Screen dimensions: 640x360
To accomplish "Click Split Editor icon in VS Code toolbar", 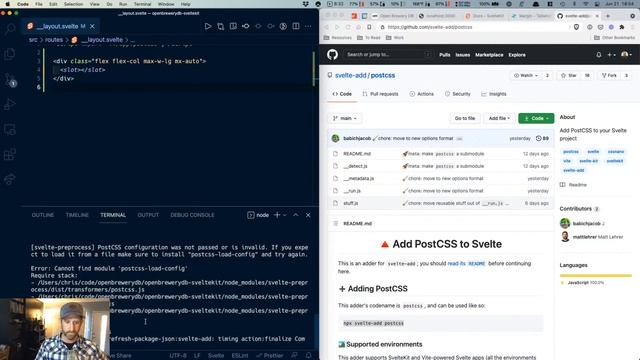I will pyautogui.click(x=296, y=26).
